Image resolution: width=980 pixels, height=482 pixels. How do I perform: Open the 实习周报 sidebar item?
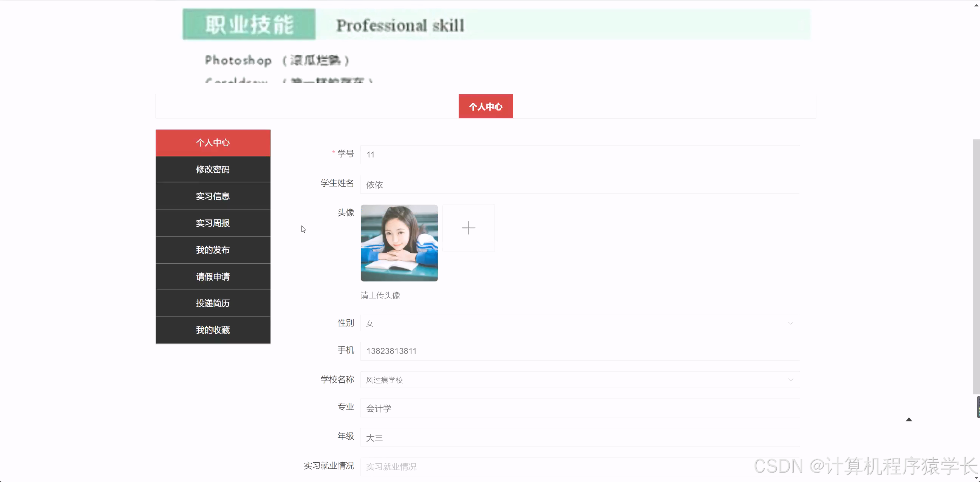coord(213,223)
